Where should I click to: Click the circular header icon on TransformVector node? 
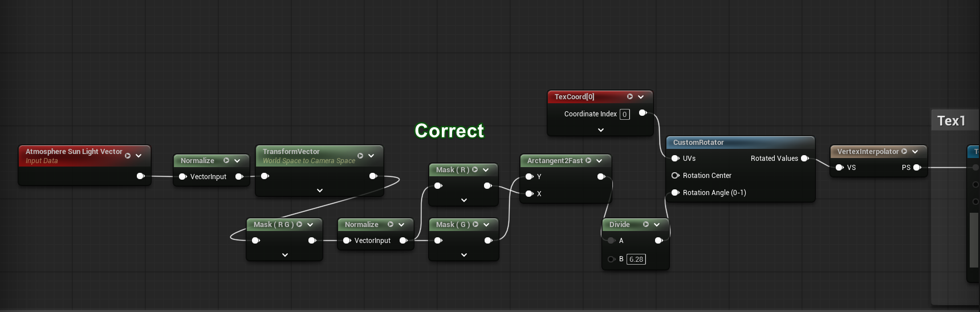pyautogui.click(x=360, y=156)
